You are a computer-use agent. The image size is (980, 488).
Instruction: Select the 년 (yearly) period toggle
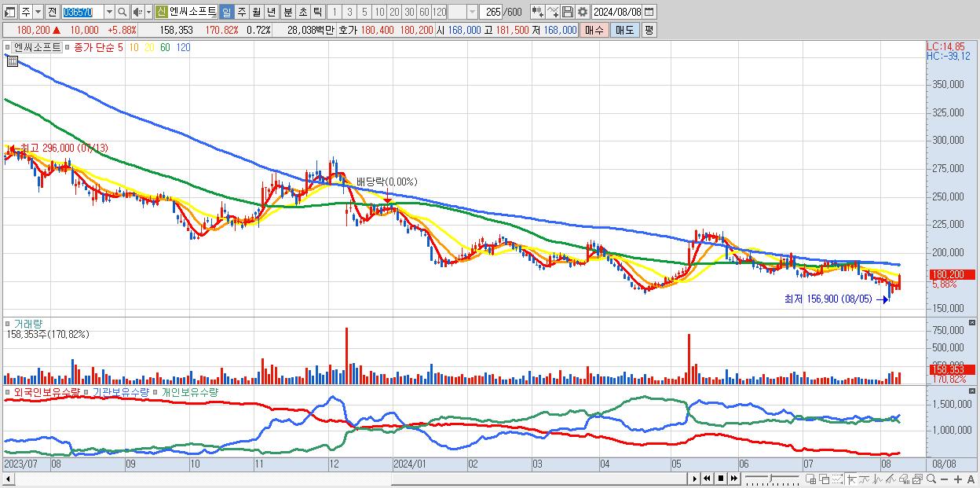[271, 12]
